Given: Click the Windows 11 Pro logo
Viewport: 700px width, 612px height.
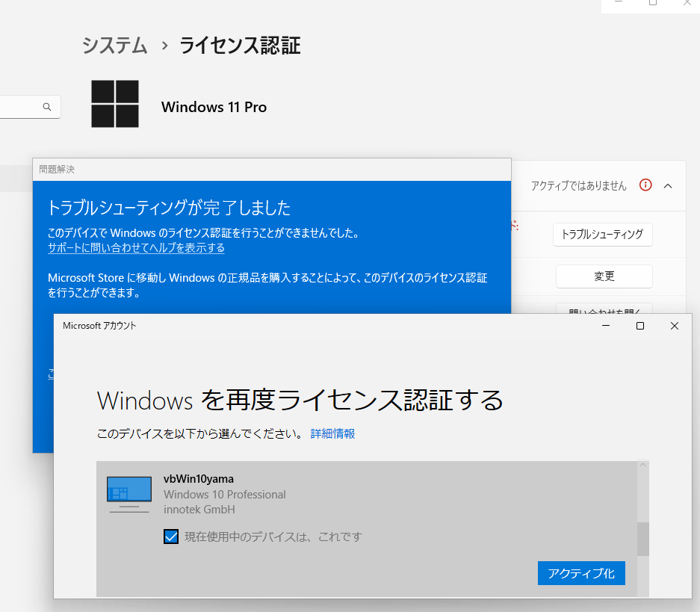Looking at the screenshot, I should coord(115,104).
